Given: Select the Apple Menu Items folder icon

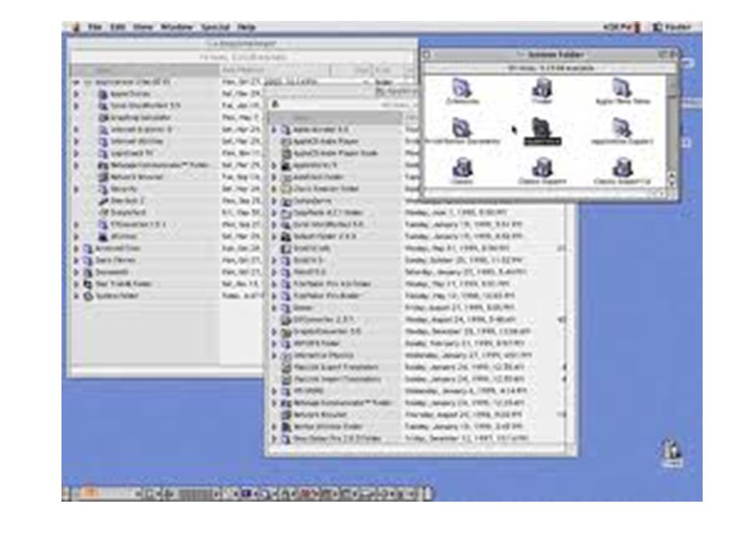Looking at the screenshot, I should [x=622, y=92].
